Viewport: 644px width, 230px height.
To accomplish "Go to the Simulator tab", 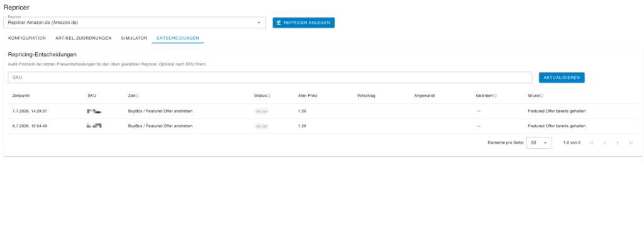I will coord(134,38).
